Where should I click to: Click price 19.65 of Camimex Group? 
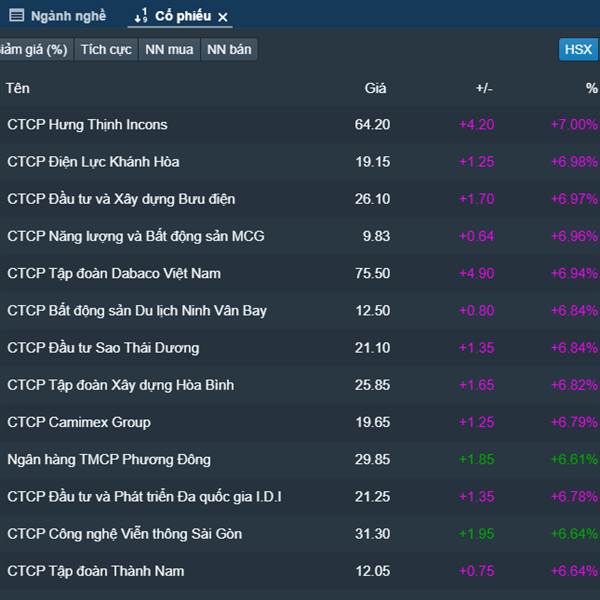[373, 422]
